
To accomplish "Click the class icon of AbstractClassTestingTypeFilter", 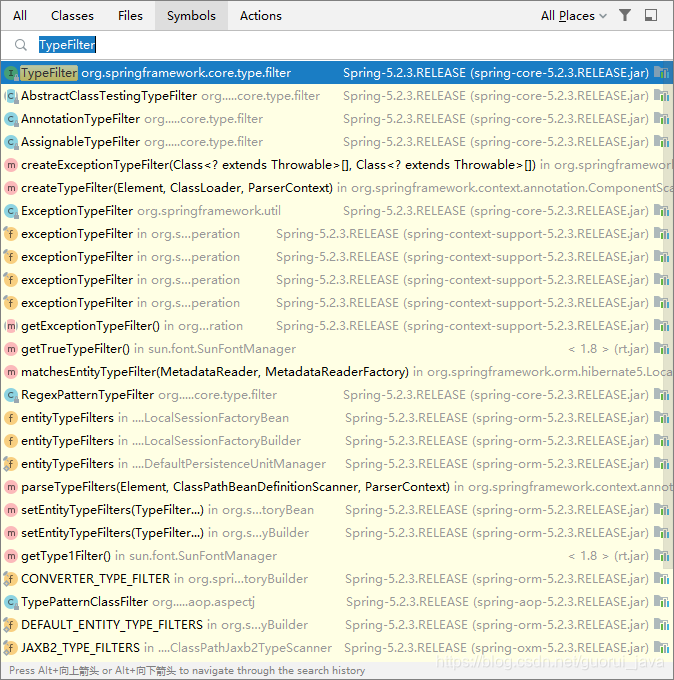I will click(x=11, y=96).
